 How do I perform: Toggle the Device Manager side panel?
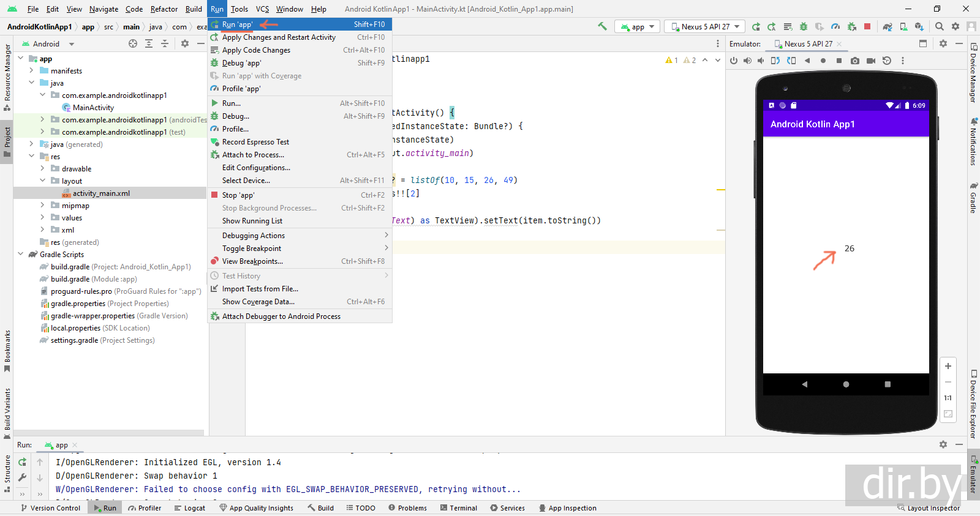coord(973,73)
